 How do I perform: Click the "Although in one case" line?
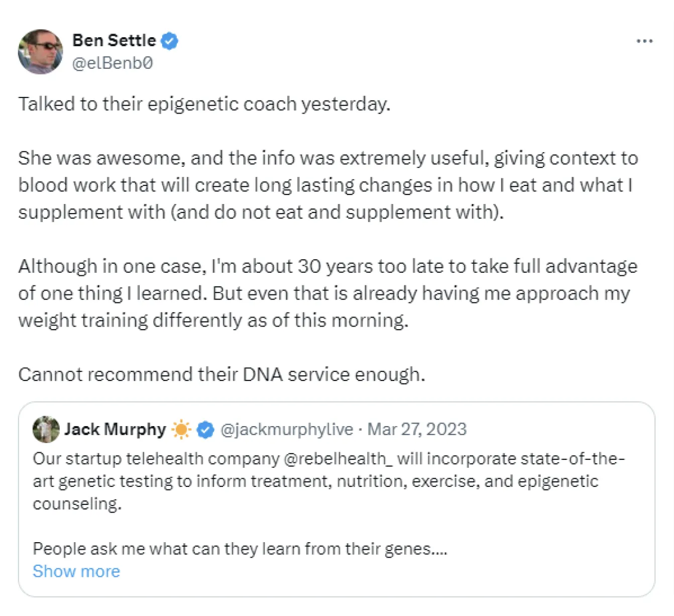[x=327, y=266]
